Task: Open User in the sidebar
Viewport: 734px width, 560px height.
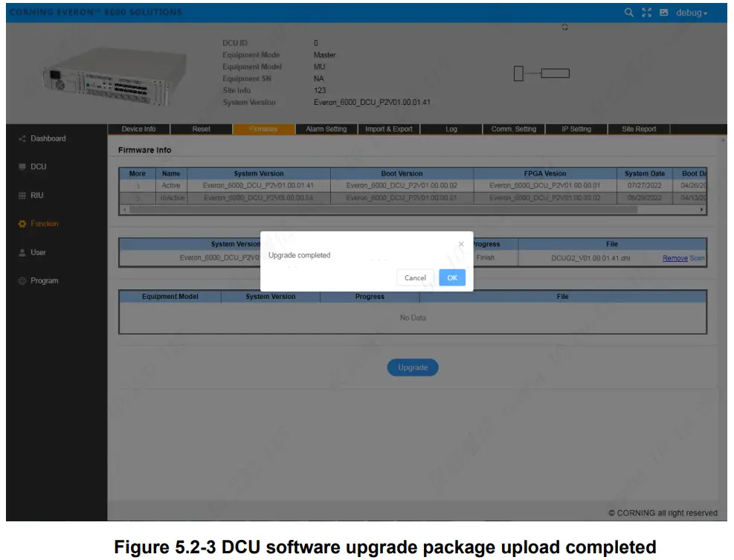Action: pyautogui.click(x=38, y=252)
